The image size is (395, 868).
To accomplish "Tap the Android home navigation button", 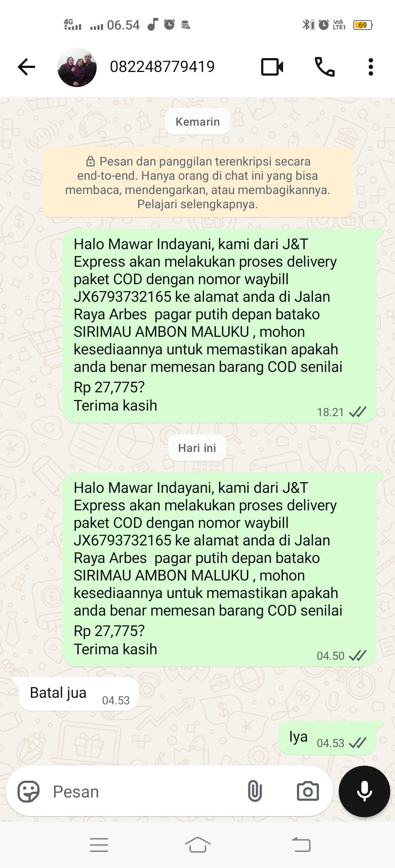I will pos(197,844).
